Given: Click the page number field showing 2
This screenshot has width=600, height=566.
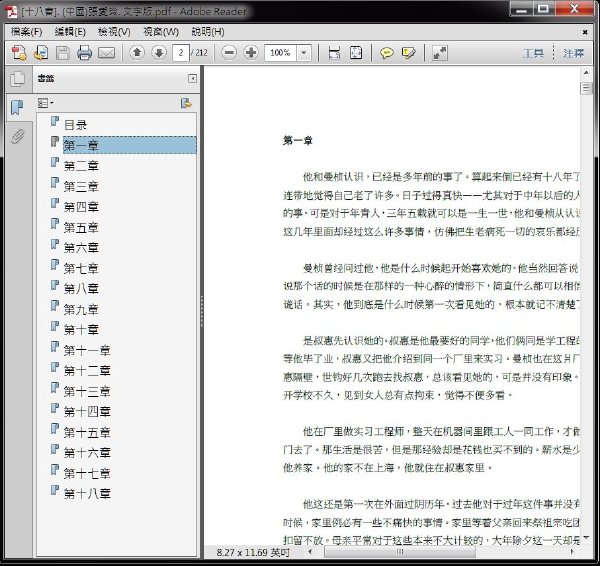Looking at the screenshot, I should (181, 52).
